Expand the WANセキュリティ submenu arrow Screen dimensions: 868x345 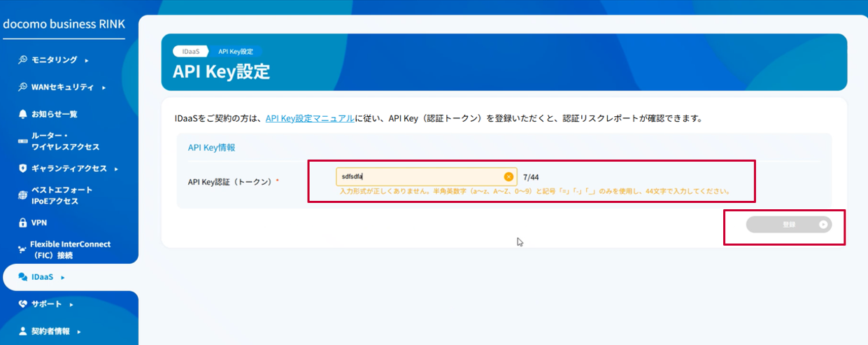tap(104, 88)
